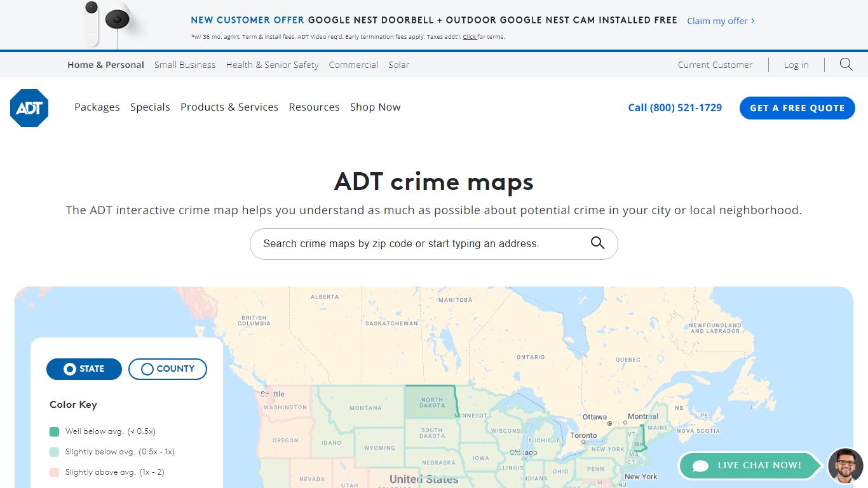Image resolution: width=868 pixels, height=488 pixels.
Task: Open the Specials menu
Action: (x=150, y=107)
